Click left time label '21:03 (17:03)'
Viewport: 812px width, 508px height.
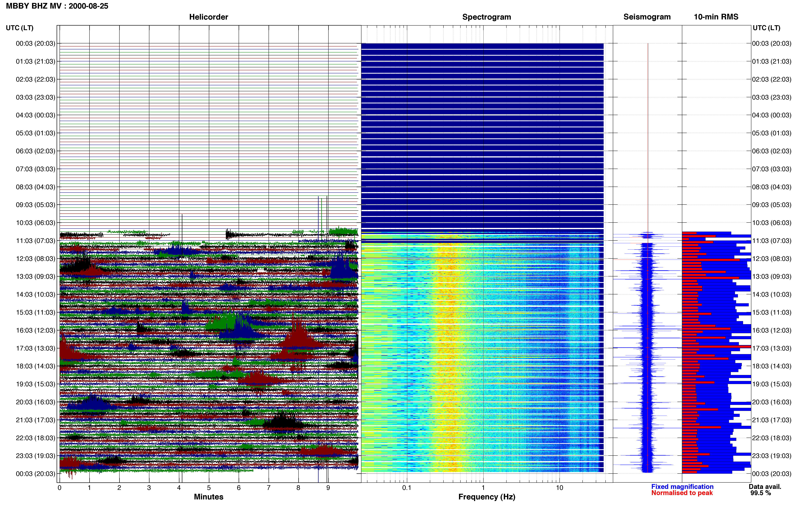click(x=36, y=420)
